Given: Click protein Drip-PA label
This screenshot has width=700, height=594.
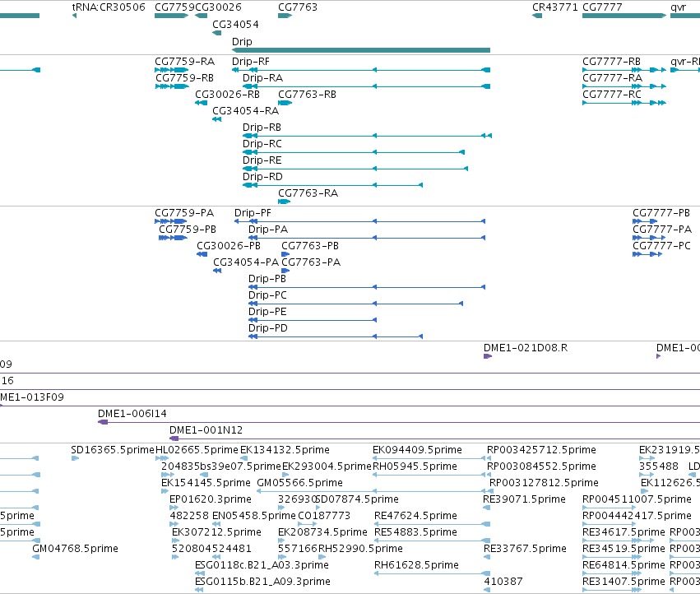Looking at the screenshot, I should (268, 229).
